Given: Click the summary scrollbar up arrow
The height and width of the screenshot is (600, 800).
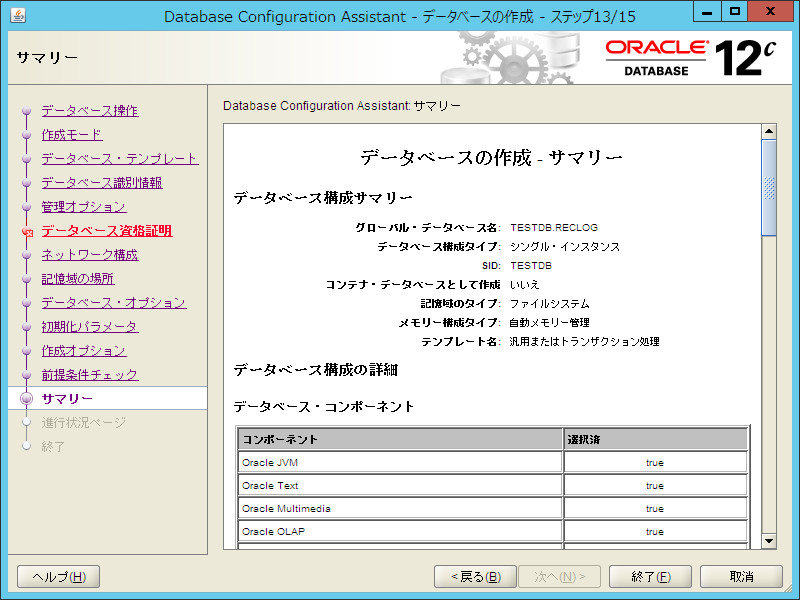Looking at the screenshot, I should coord(769,132).
